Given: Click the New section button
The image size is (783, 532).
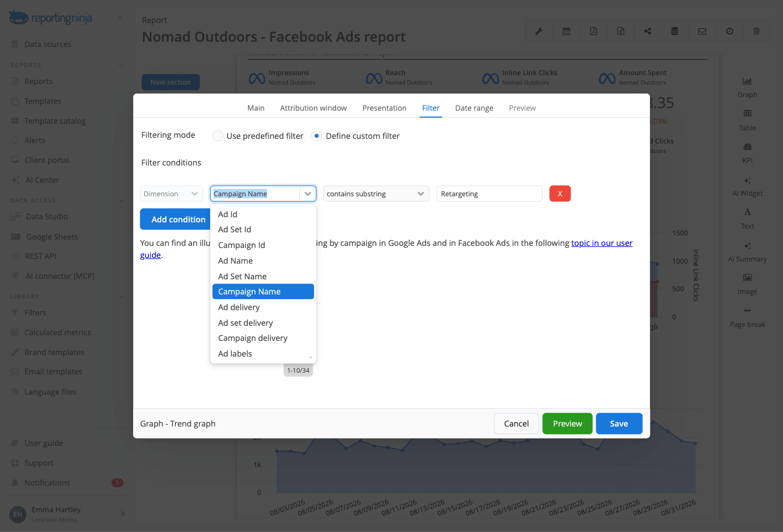Looking at the screenshot, I should point(171,82).
